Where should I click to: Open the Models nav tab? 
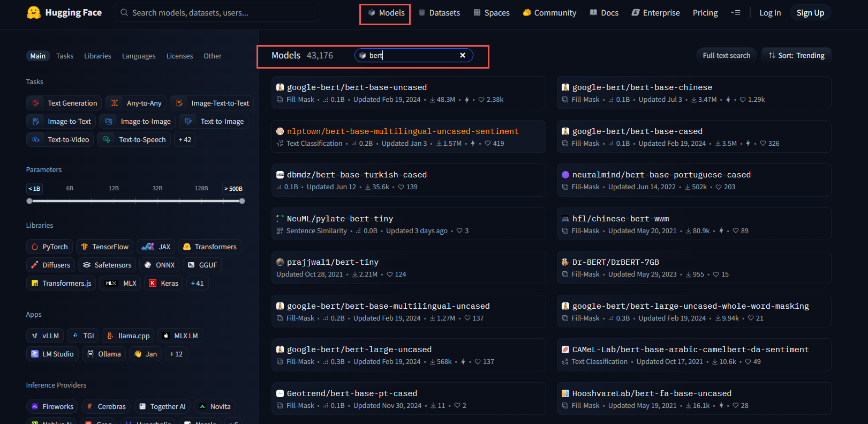(386, 13)
